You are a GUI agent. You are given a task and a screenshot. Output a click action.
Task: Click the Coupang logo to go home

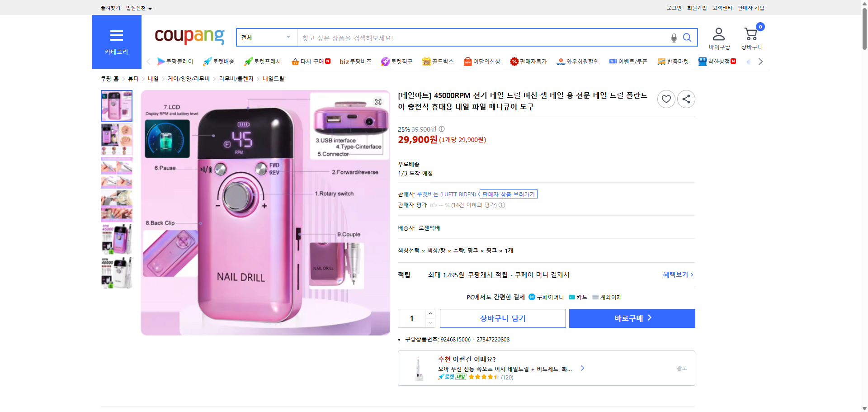pyautogui.click(x=189, y=37)
